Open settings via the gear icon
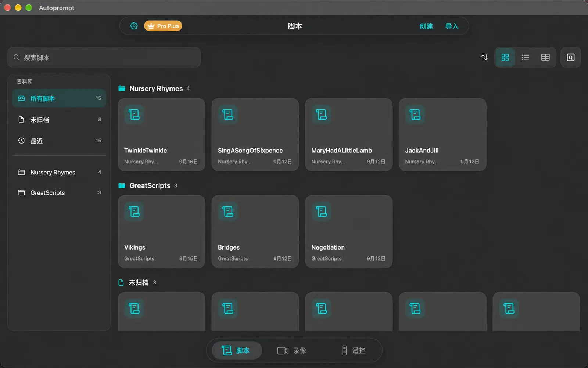Viewport: 588px width, 368px height. click(134, 26)
